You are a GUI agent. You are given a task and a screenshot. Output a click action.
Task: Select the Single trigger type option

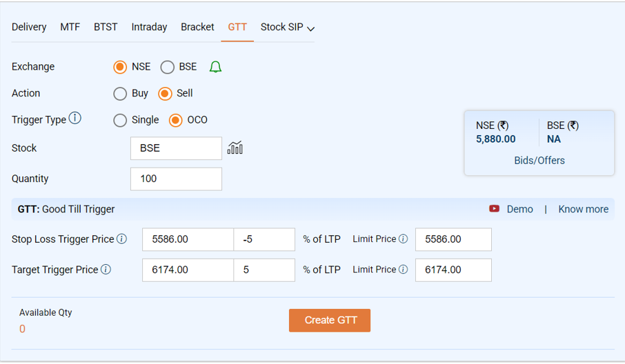point(120,120)
